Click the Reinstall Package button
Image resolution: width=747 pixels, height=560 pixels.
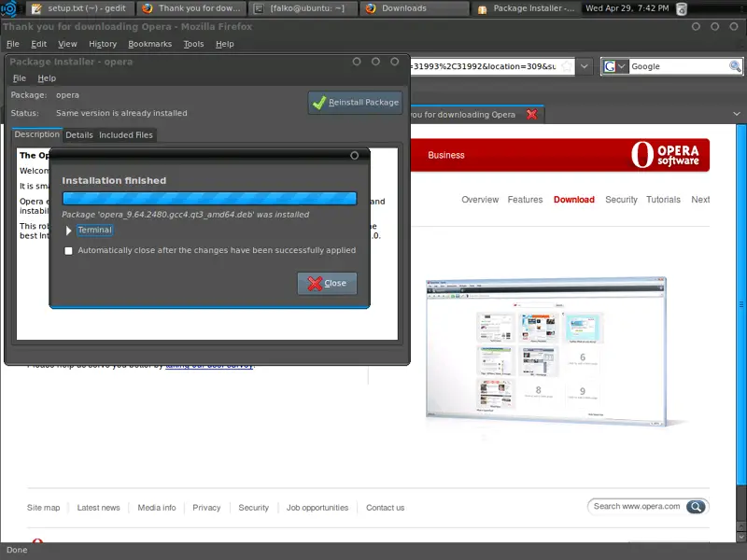click(x=356, y=103)
